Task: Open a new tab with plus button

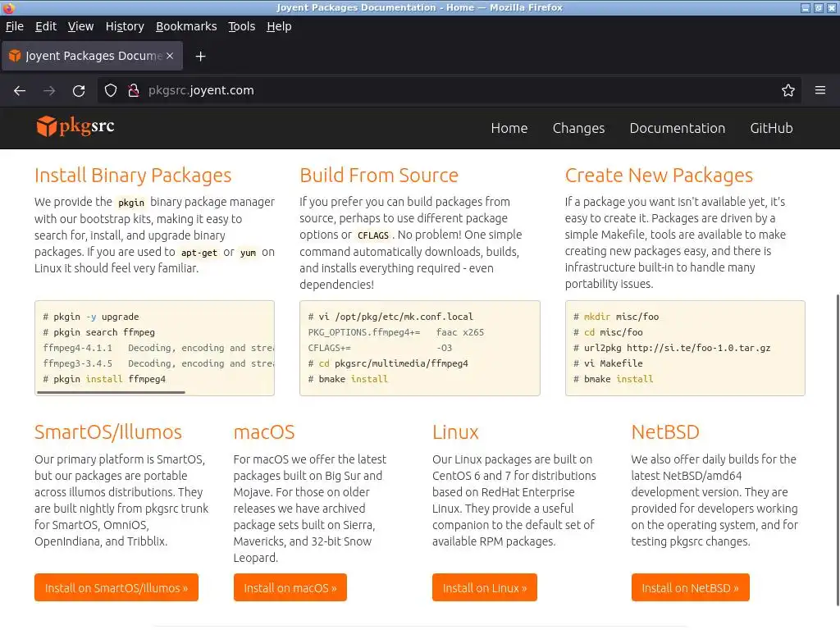Action: [200, 57]
